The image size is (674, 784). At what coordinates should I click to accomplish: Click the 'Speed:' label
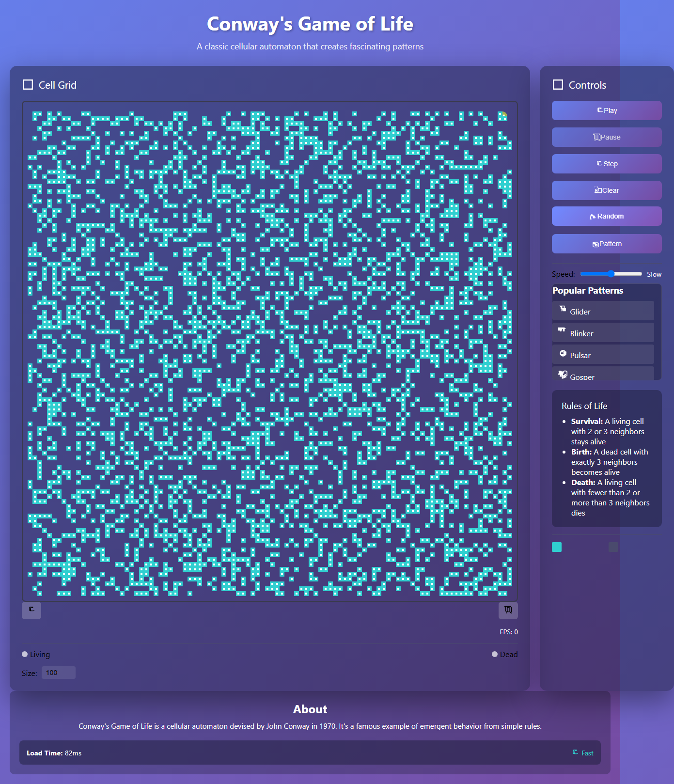coord(564,274)
